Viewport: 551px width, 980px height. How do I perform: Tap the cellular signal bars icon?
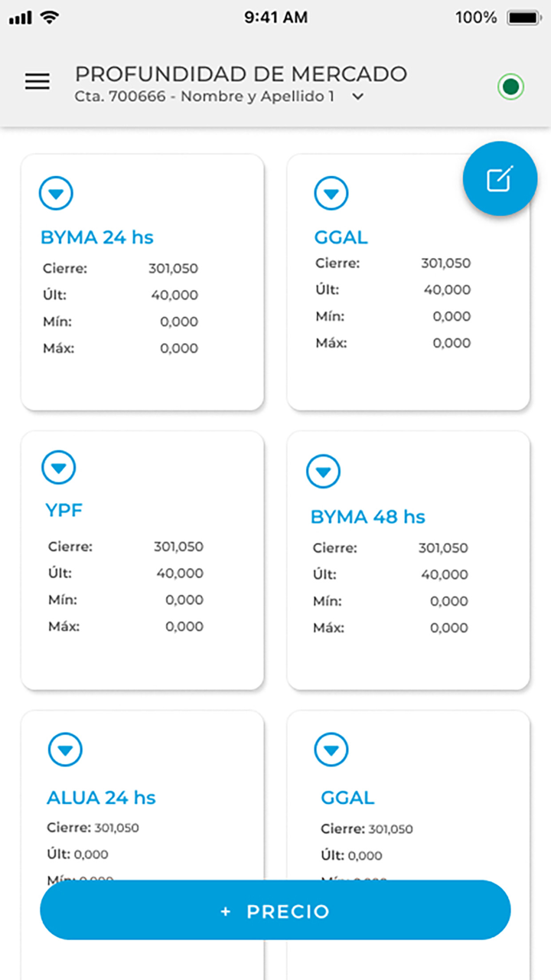[x=21, y=17]
